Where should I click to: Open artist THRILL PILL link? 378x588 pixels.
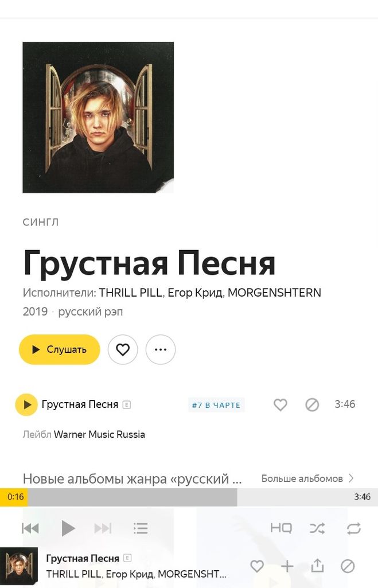pos(131,293)
